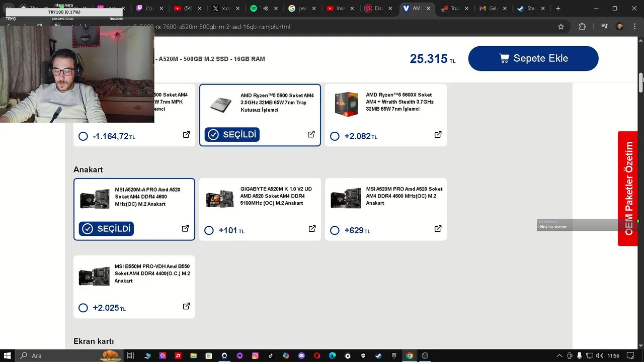Click the GIGABYTE A520M motherboard thumbnail
The height and width of the screenshot is (362, 644).
pos(220,199)
